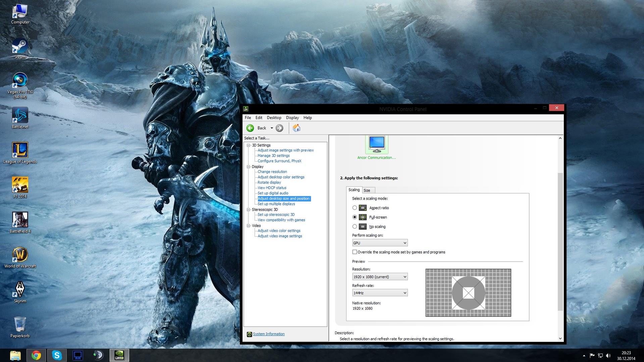Image resolution: width=644 pixels, height=362 pixels.
Task: Collapse the Stereoscopic 3D tree node
Action: point(249,210)
